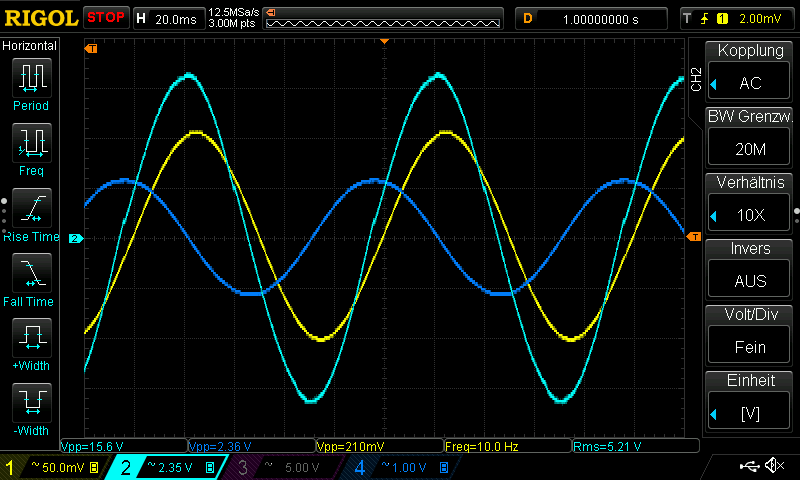Viewport: 800px width, 480px height.
Task: Click the orange T trigger position marker at top left
Action: click(91, 48)
